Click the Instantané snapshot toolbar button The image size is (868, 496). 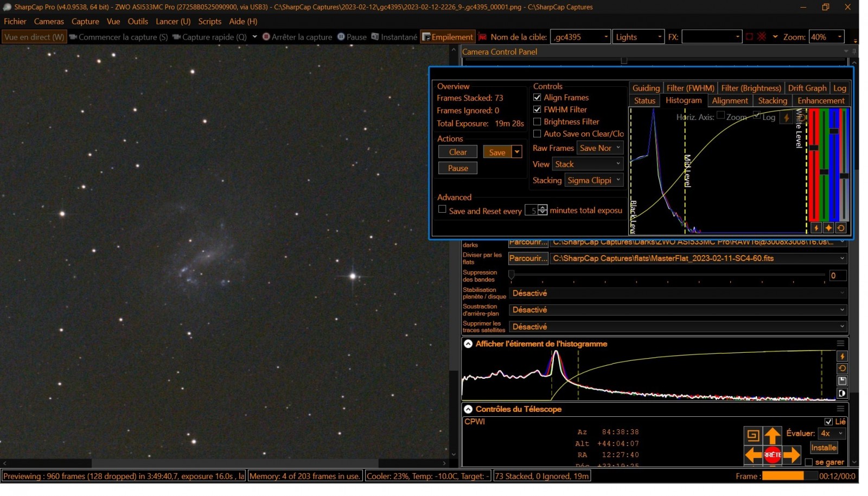pos(394,37)
